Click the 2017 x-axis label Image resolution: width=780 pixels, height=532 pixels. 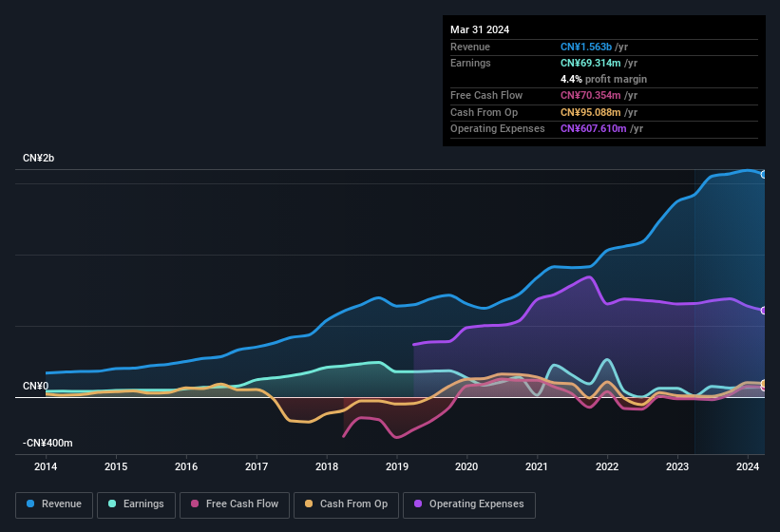point(257,466)
